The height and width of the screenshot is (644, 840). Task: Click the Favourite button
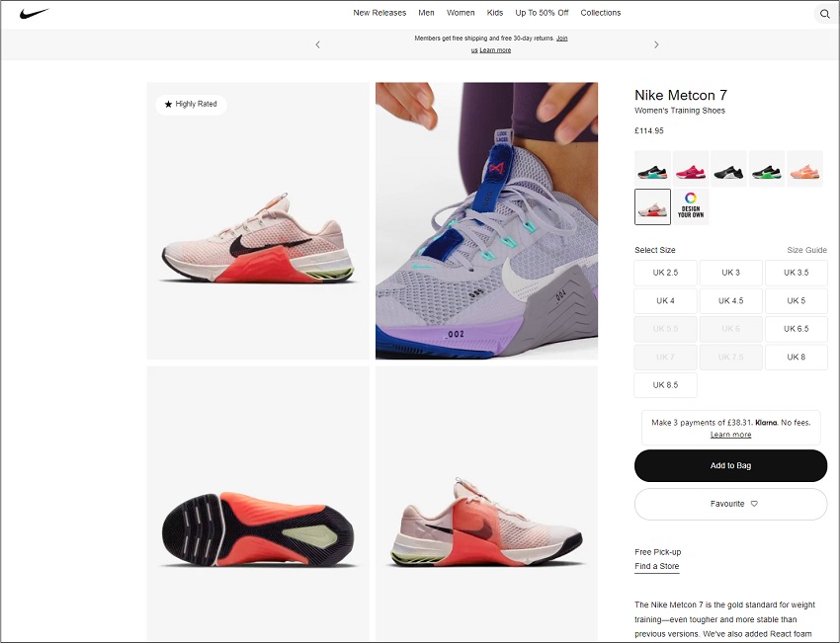730,504
